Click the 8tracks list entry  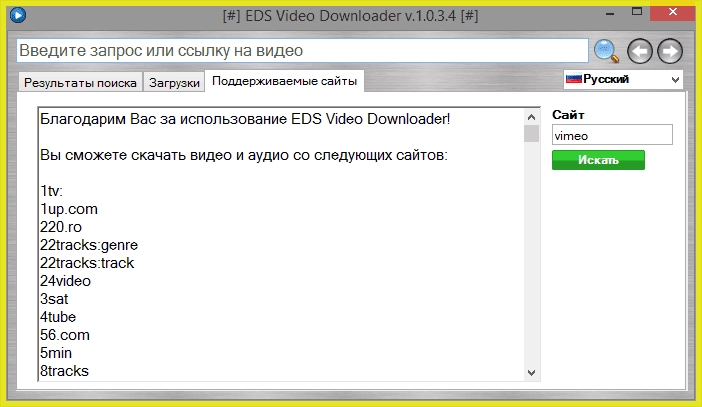pyautogui.click(x=64, y=371)
